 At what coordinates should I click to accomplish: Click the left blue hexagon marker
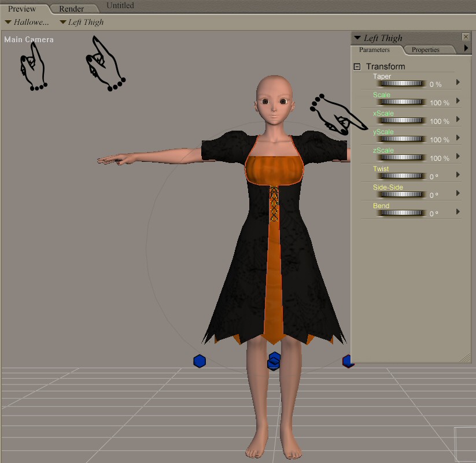coord(200,361)
